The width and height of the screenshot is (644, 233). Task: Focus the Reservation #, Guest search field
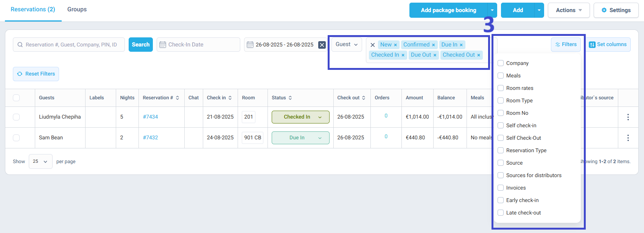click(69, 45)
